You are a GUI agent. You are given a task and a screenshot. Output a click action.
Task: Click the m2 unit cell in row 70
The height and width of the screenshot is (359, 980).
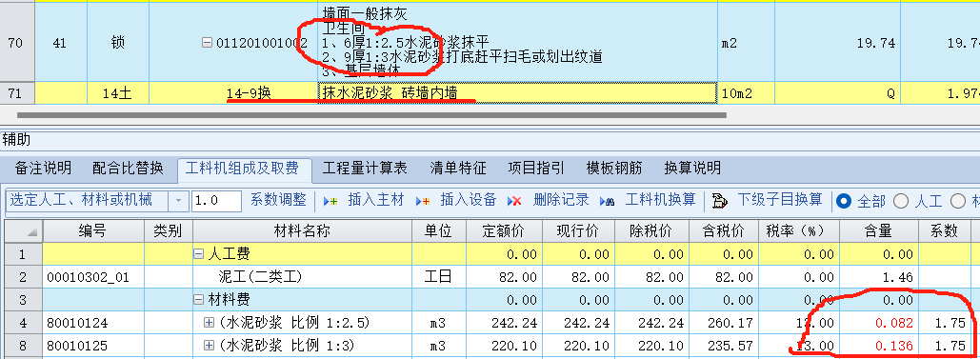click(747, 43)
